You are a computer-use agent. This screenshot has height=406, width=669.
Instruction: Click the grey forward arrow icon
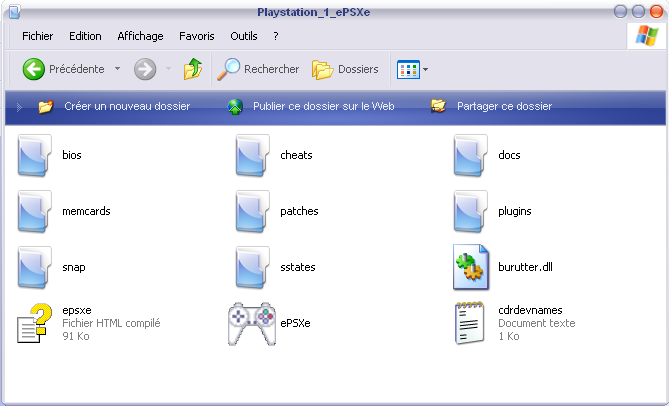(145, 69)
